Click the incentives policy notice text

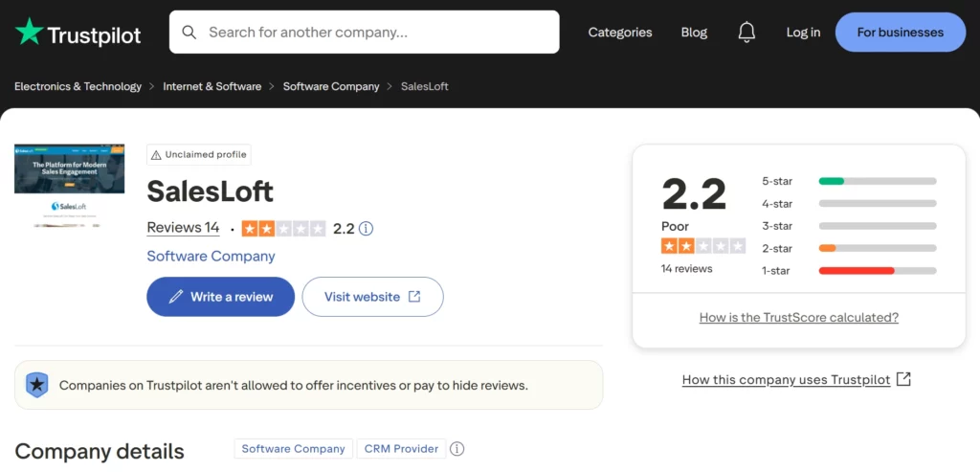click(x=294, y=386)
